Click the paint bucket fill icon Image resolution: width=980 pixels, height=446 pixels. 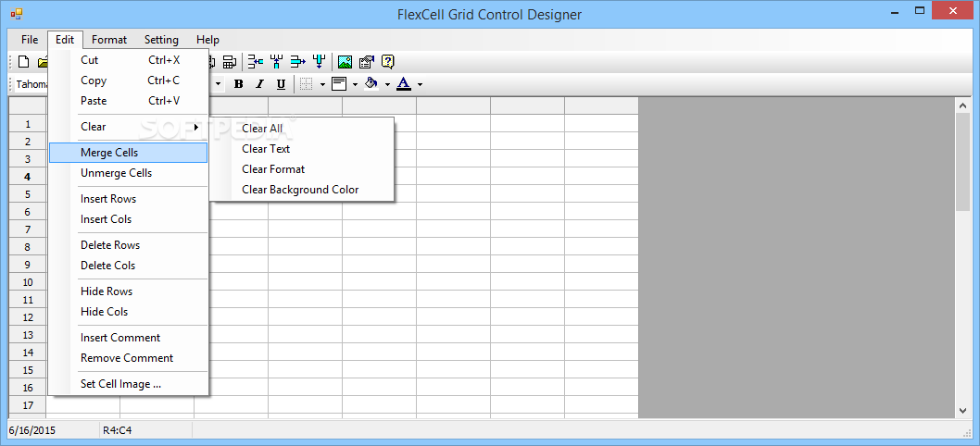371,84
